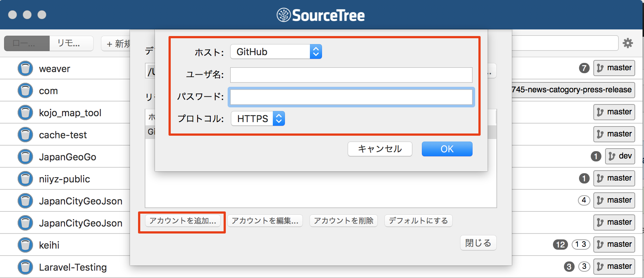
Task: Click the 745-news-catogory-press-release branch badge
Action: [574, 90]
